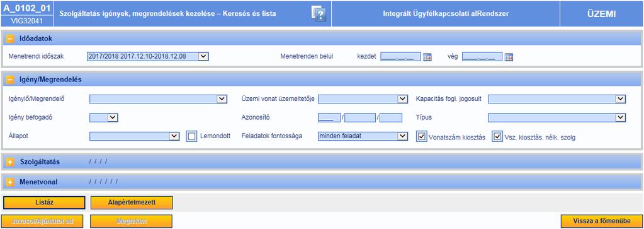Open the help document icon in header
This screenshot has height=229, width=644.
319,14
